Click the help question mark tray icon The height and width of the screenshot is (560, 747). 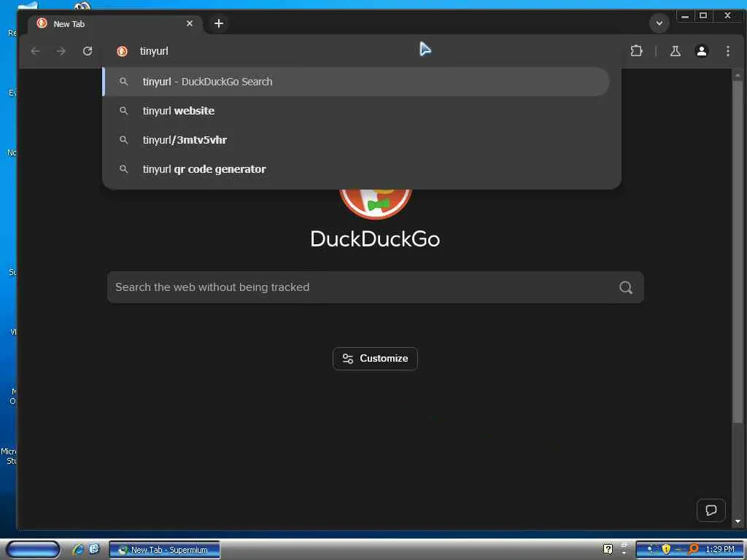coord(608,549)
